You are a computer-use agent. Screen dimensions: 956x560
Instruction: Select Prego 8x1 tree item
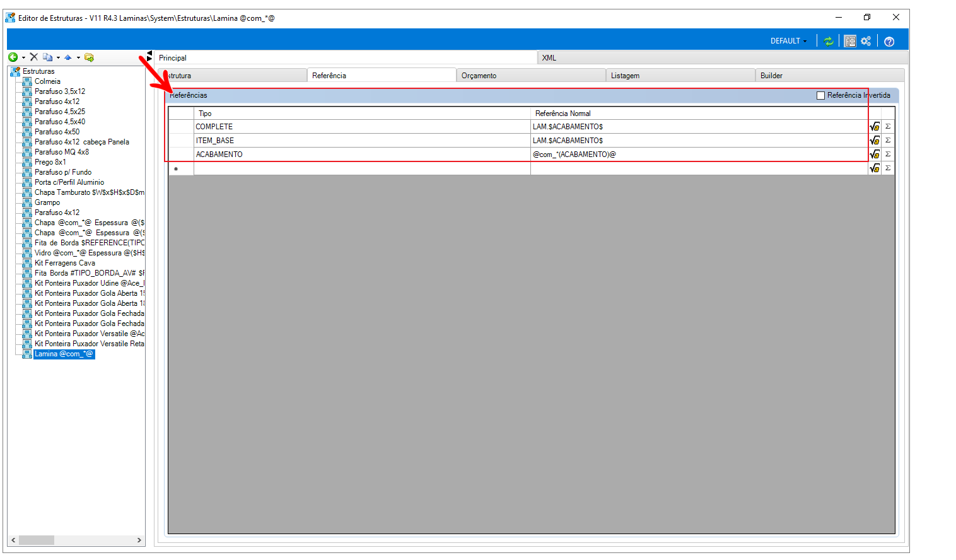[50, 162]
